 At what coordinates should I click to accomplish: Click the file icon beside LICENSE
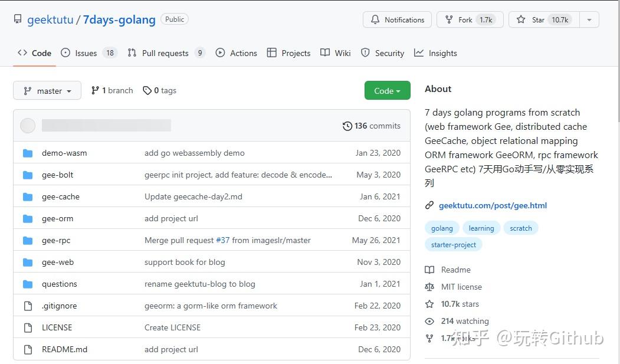point(27,327)
